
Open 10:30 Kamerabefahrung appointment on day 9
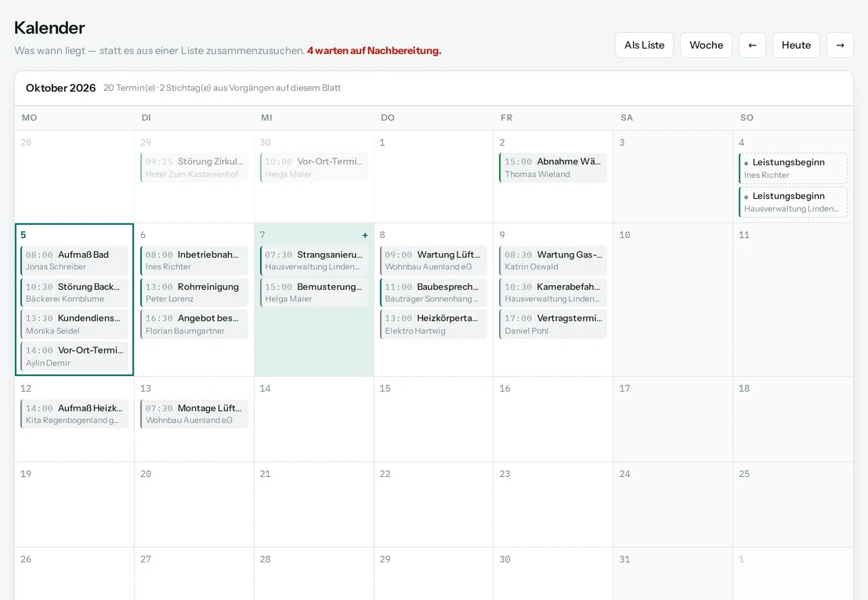(553, 292)
